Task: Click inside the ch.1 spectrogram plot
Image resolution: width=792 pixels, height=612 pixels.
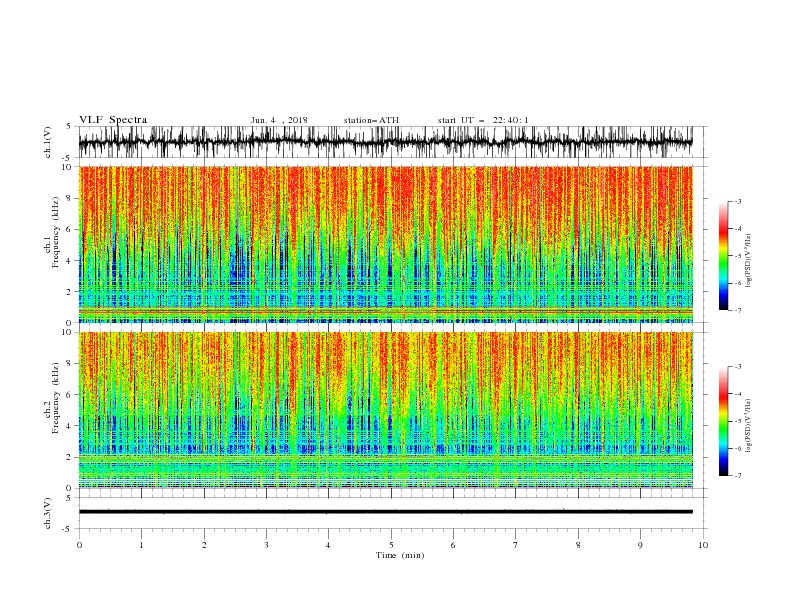Action: 386,244
